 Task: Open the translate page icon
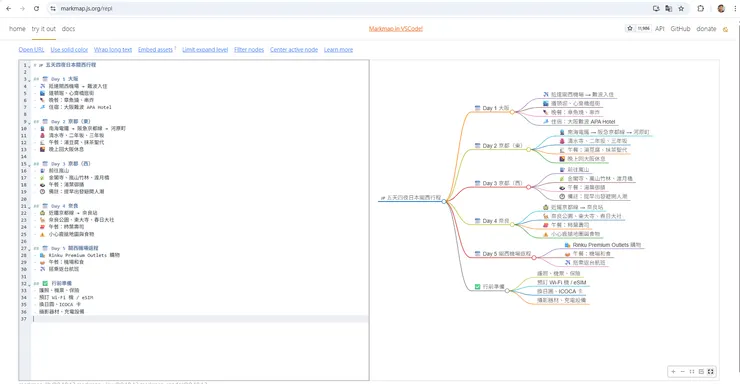click(668, 8)
